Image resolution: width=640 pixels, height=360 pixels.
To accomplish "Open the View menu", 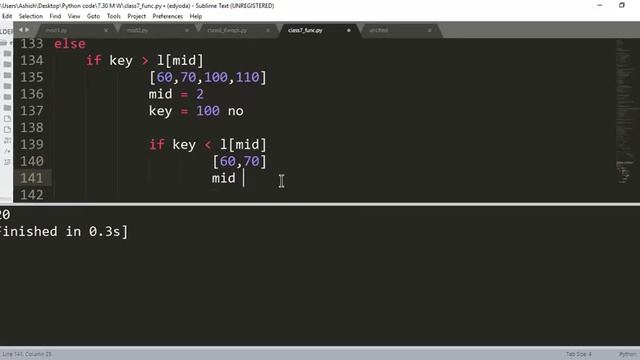I will click(x=74, y=16).
